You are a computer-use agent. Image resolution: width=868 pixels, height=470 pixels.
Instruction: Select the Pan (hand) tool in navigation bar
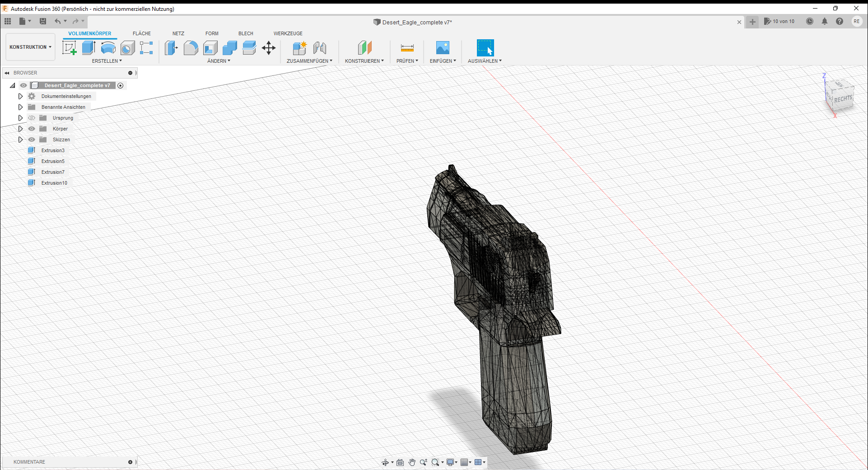[x=412, y=462]
